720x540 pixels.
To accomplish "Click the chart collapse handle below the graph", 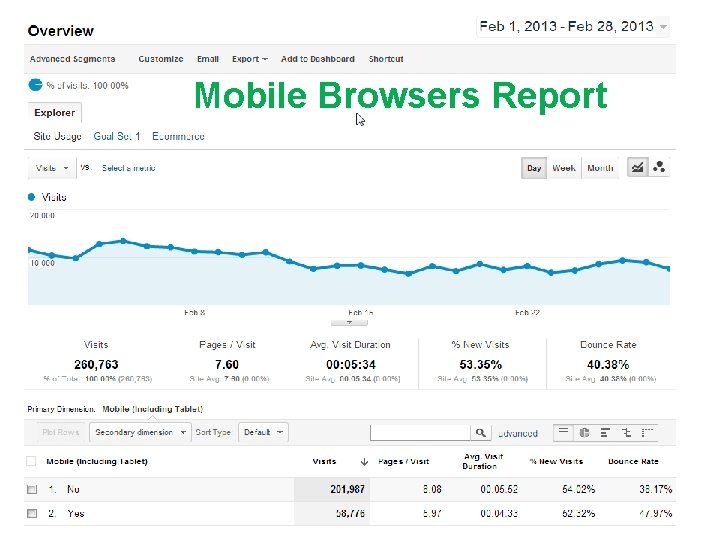I will click(x=349, y=323).
